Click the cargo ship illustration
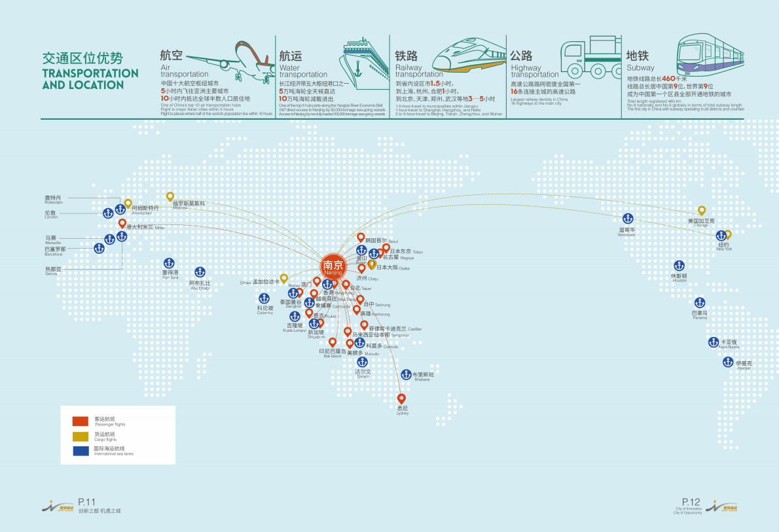 [x=363, y=58]
